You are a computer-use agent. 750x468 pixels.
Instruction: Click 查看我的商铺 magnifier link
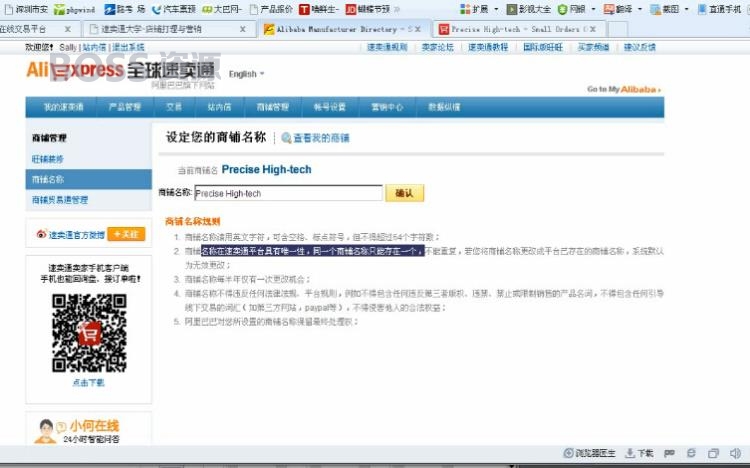click(316, 138)
